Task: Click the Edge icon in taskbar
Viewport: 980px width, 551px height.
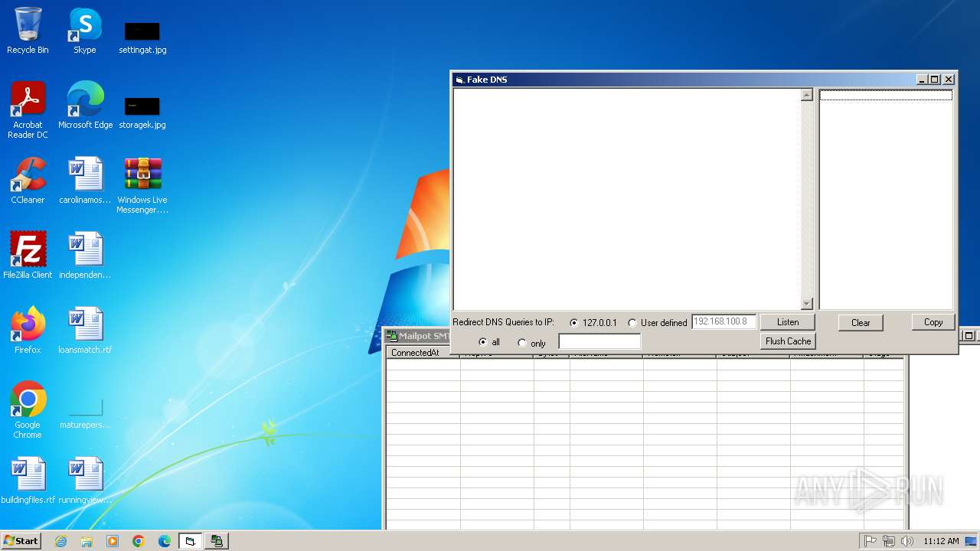Action: (165, 541)
